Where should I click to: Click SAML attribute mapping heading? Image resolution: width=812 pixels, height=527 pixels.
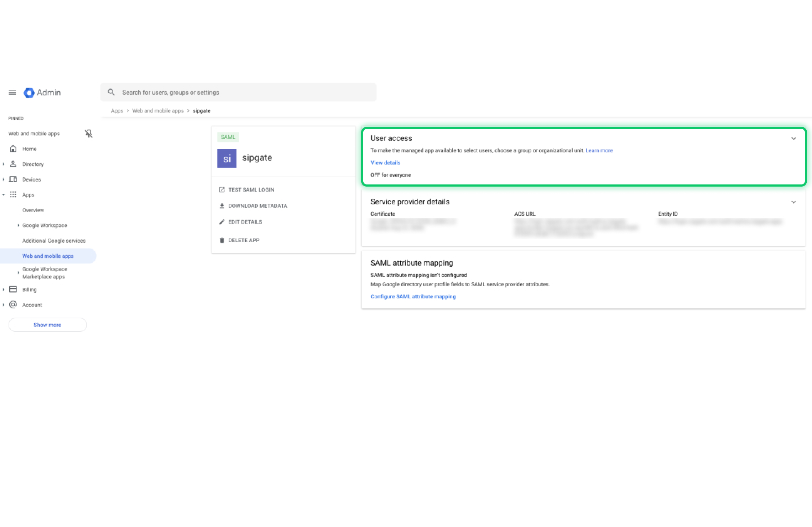pyautogui.click(x=412, y=263)
